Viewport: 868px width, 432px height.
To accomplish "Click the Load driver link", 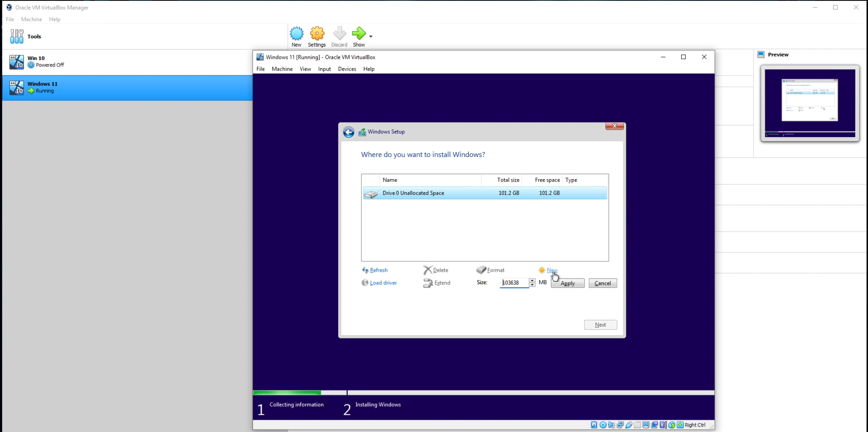I will point(379,283).
